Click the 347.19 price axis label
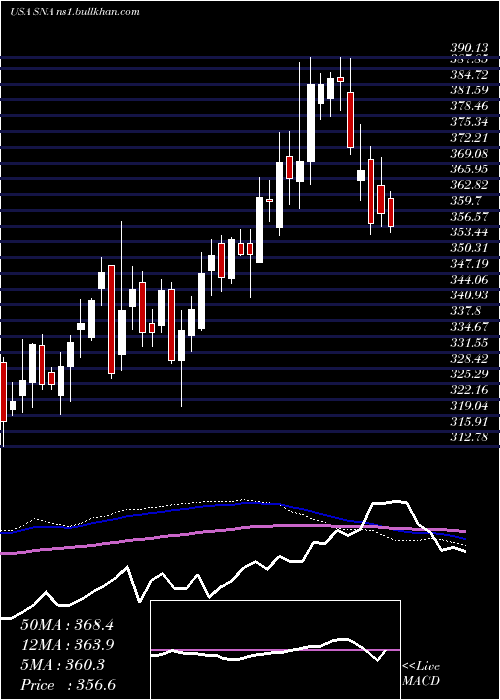Screen dimensions: 500x700 [468, 264]
